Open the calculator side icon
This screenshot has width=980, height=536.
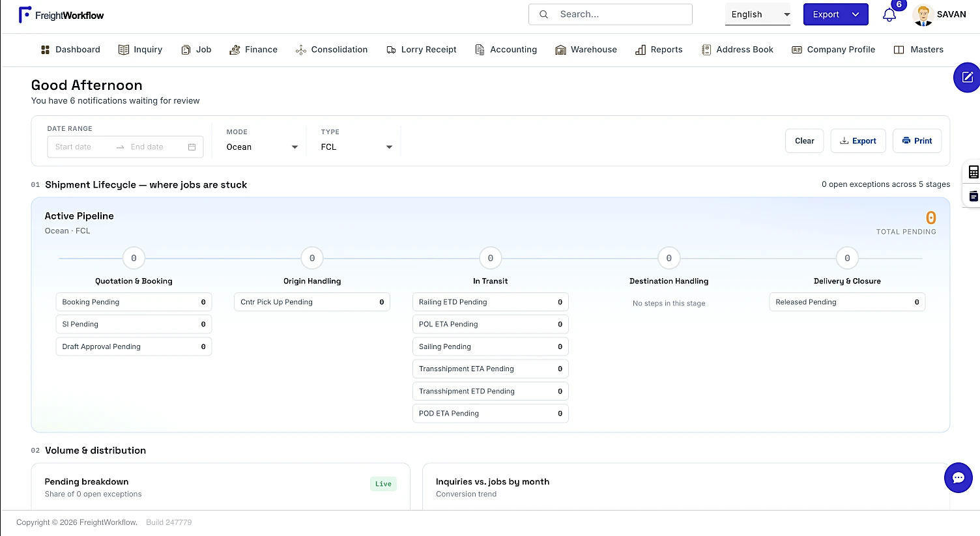pos(973,172)
